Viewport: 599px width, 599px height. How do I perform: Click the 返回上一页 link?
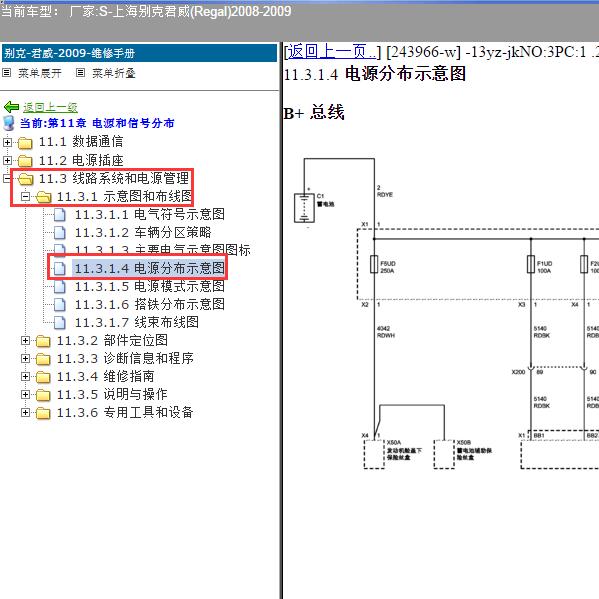pyautogui.click(x=332, y=52)
